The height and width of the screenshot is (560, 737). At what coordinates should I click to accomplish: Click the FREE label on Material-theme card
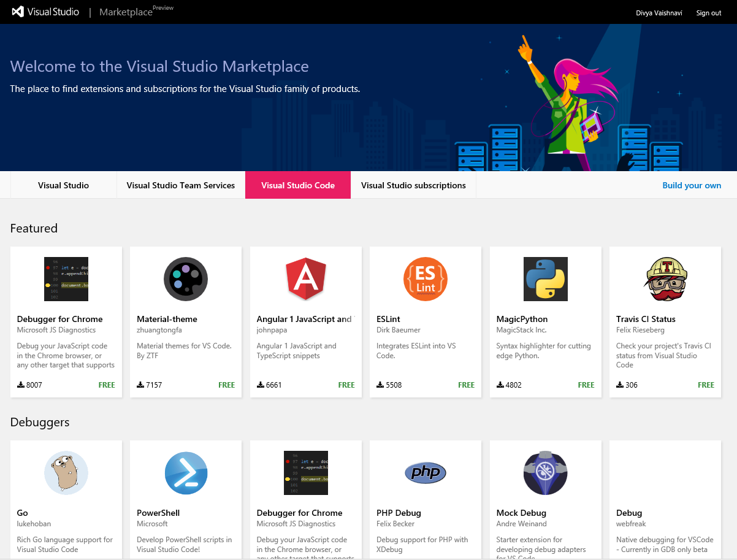227,385
